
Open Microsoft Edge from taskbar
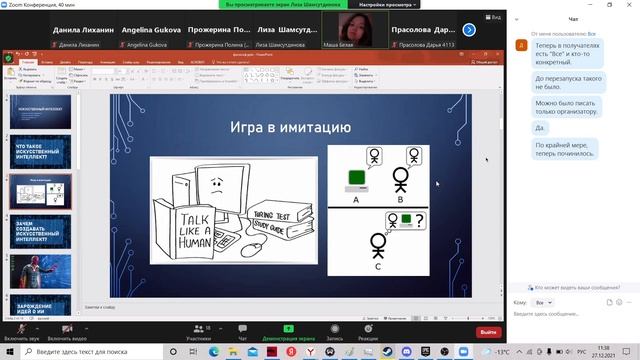213,351
